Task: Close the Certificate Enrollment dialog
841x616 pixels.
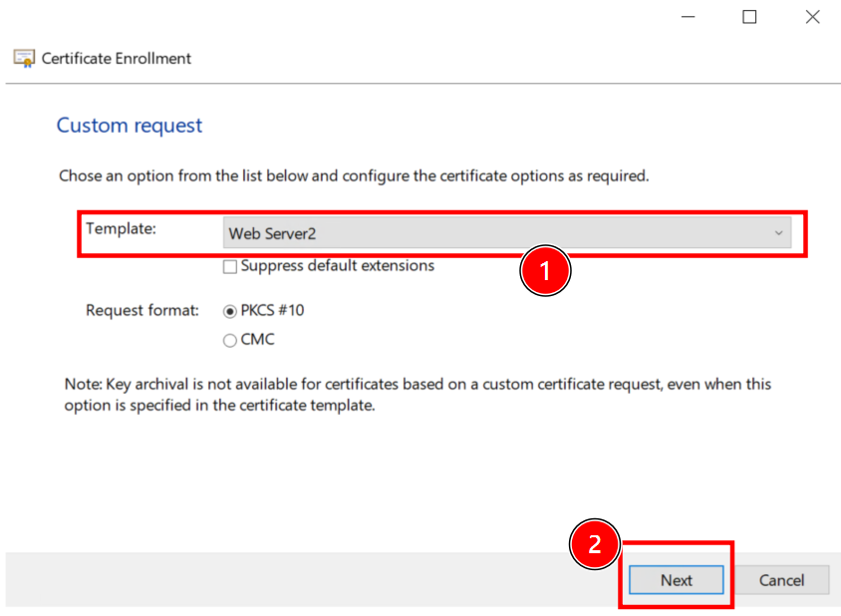Action: pos(812,17)
